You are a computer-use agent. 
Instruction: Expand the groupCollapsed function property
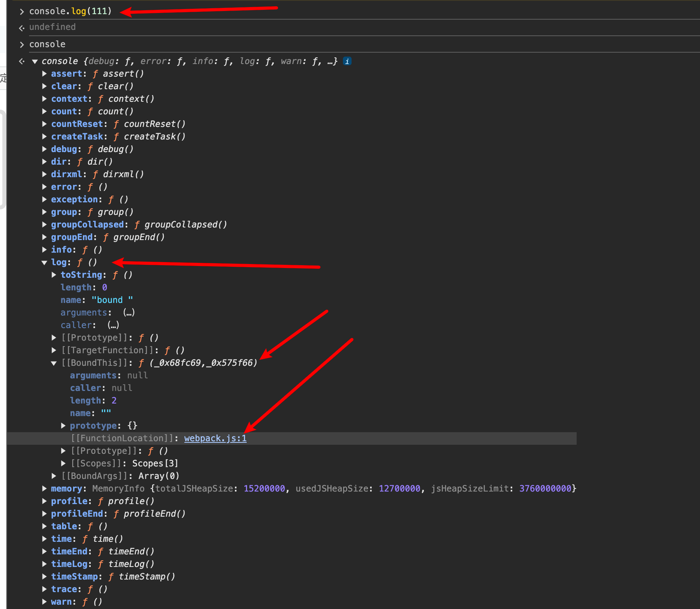click(44, 224)
